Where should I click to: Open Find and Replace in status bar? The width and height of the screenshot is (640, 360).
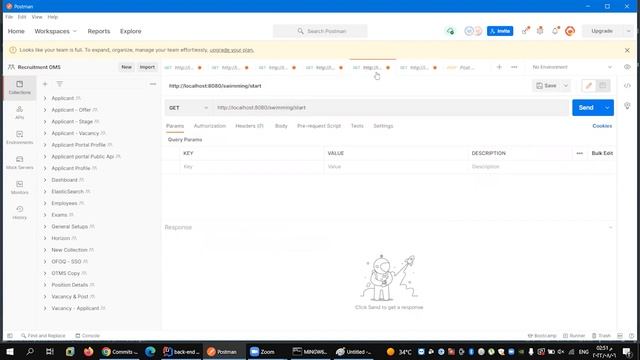(43, 336)
